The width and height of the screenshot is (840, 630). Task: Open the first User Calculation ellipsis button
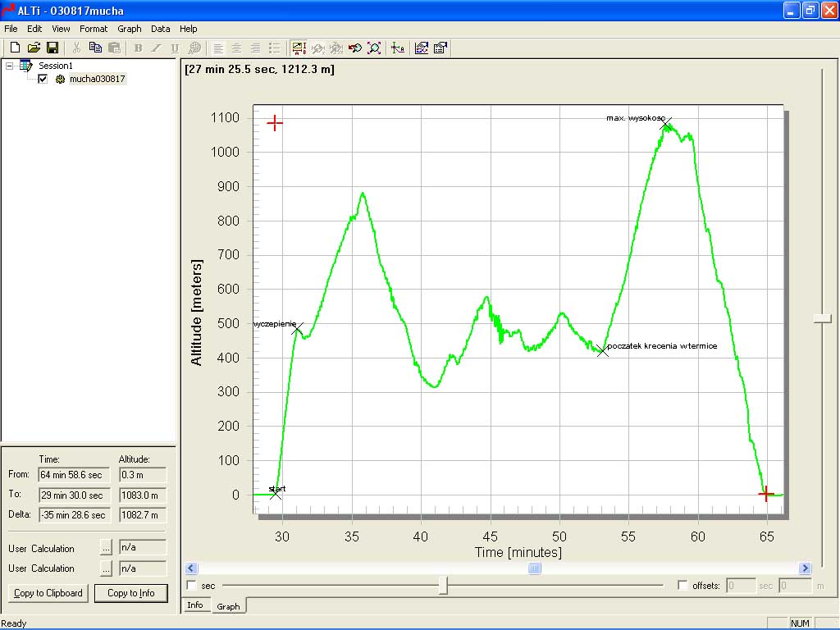pyautogui.click(x=106, y=546)
